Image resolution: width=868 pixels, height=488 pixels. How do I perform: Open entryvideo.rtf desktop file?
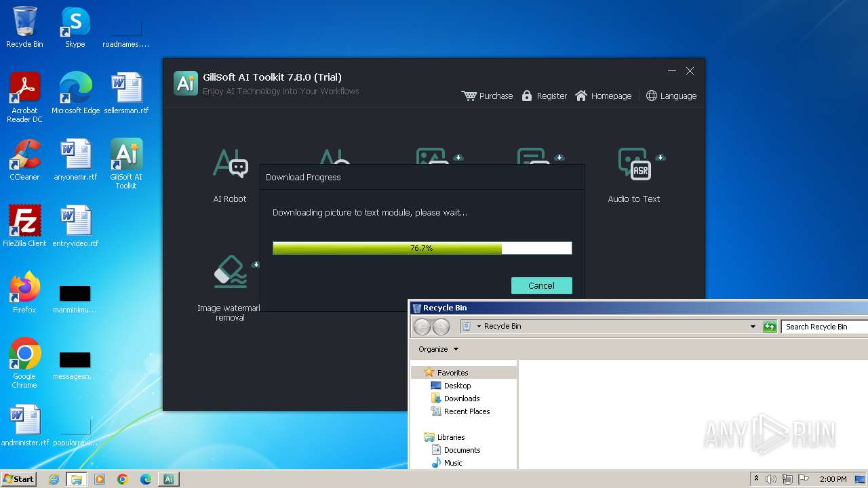(75, 226)
